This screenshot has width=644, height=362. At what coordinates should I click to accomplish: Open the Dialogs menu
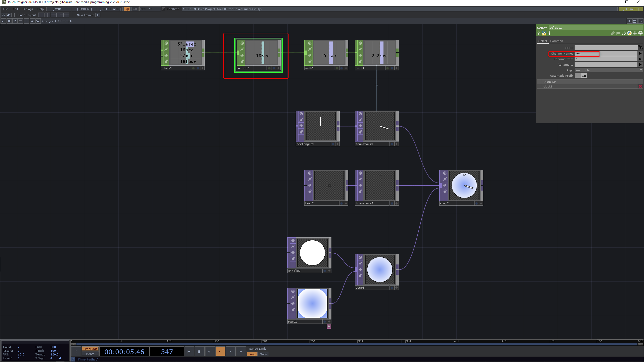28,9
